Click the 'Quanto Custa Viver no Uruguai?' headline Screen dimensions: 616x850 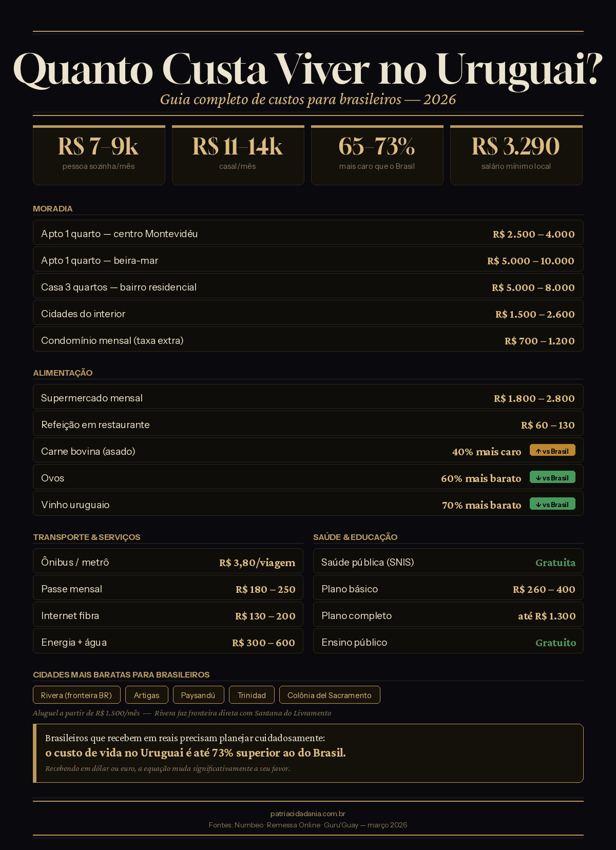308,70
